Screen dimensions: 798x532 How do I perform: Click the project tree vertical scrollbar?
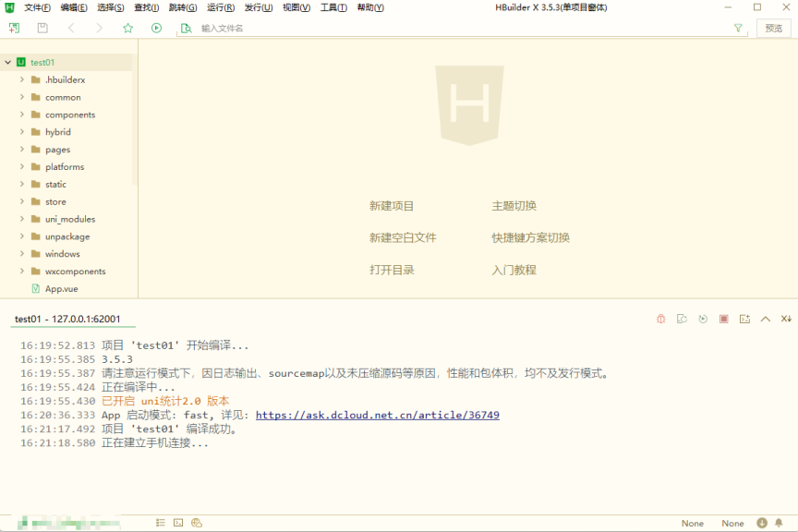pos(134,120)
